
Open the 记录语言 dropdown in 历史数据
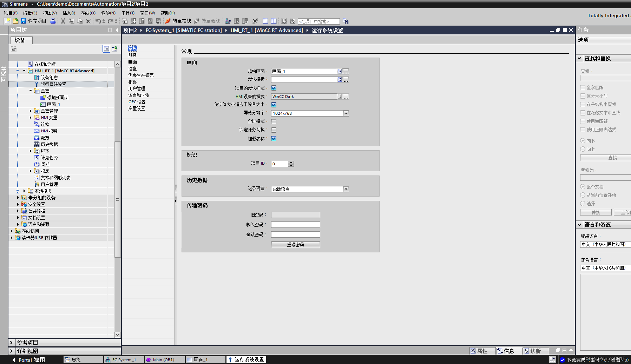coord(346,189)
